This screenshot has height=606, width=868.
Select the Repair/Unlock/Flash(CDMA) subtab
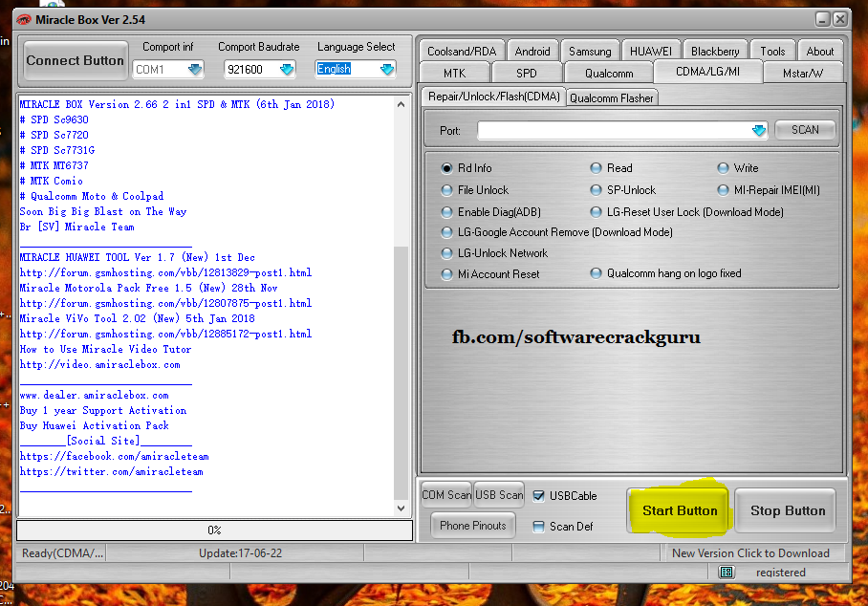point(494,97)
